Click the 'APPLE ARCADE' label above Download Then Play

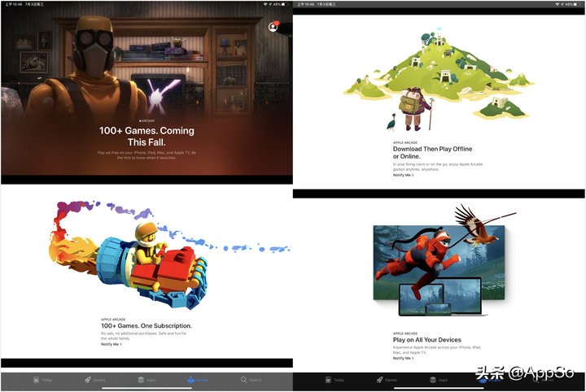(x=405, y=142)
